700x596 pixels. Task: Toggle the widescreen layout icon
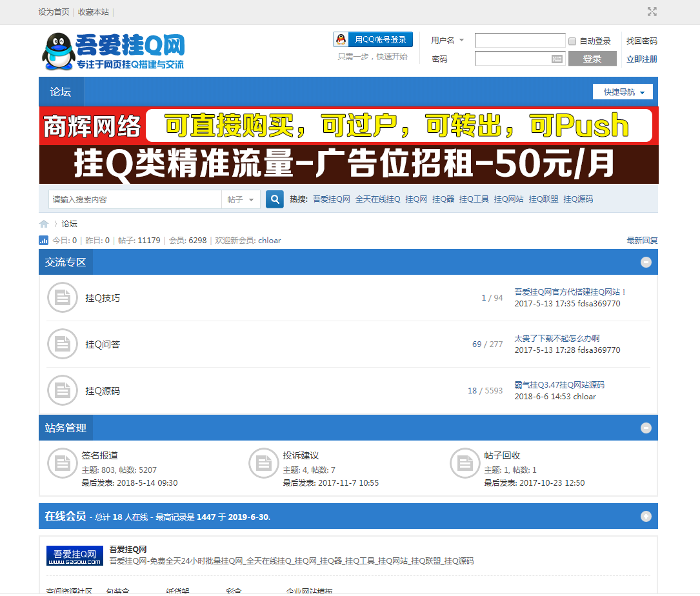pyautogui.click(x=652, y=12)
